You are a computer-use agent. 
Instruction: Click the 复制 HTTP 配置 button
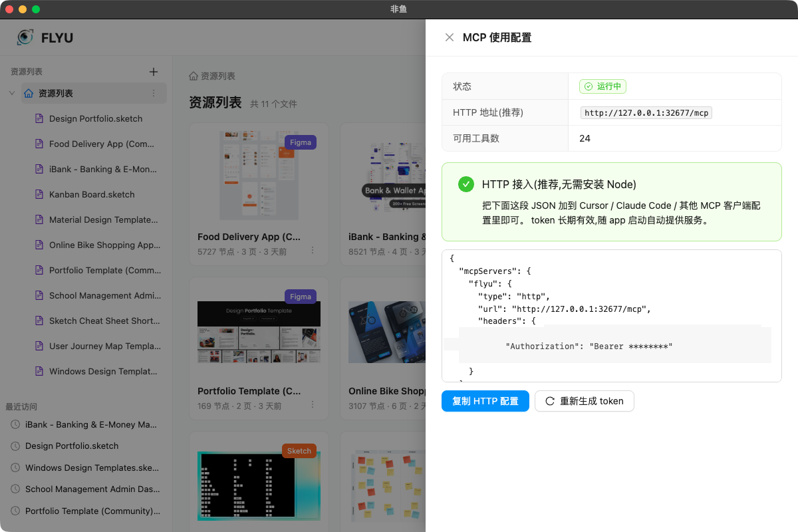coord(485,401)
